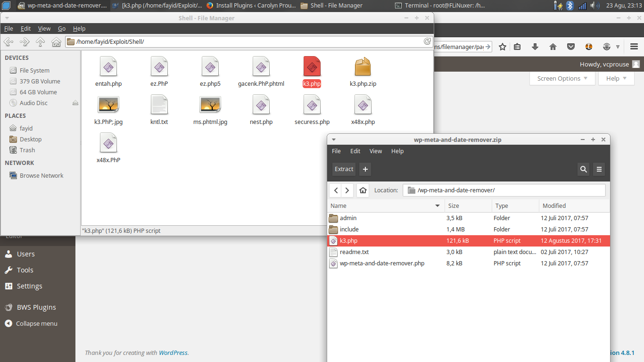Screen dimensions: 644x362
Task: Switch to Terminal window in taskbar
Action: coord(439,6)
